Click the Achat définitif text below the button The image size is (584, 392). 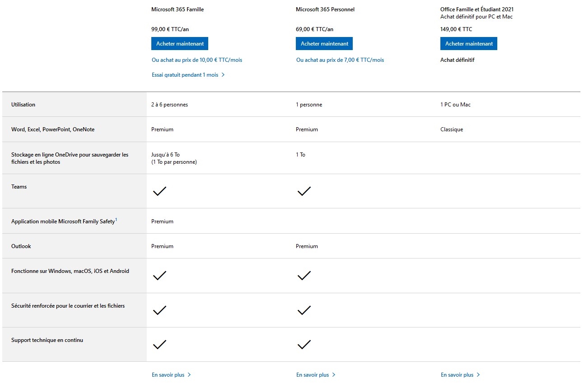click(458, 60)
